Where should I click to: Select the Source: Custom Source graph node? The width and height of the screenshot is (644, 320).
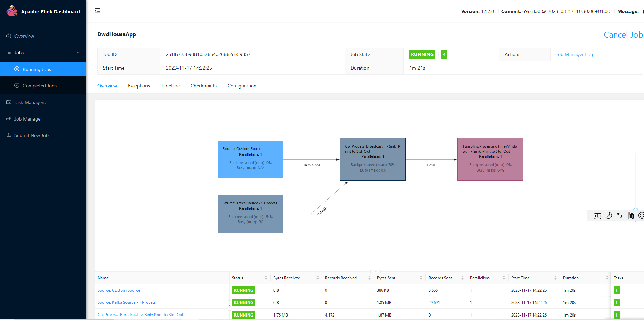pyautogui.click(x=250, y=159)
